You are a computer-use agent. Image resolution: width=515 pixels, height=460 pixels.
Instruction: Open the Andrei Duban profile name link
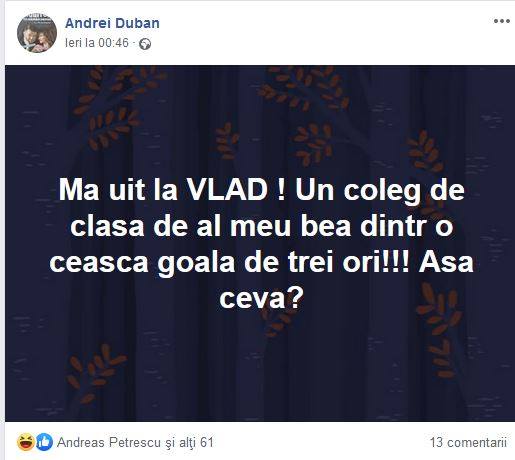[x=112, y=23]
